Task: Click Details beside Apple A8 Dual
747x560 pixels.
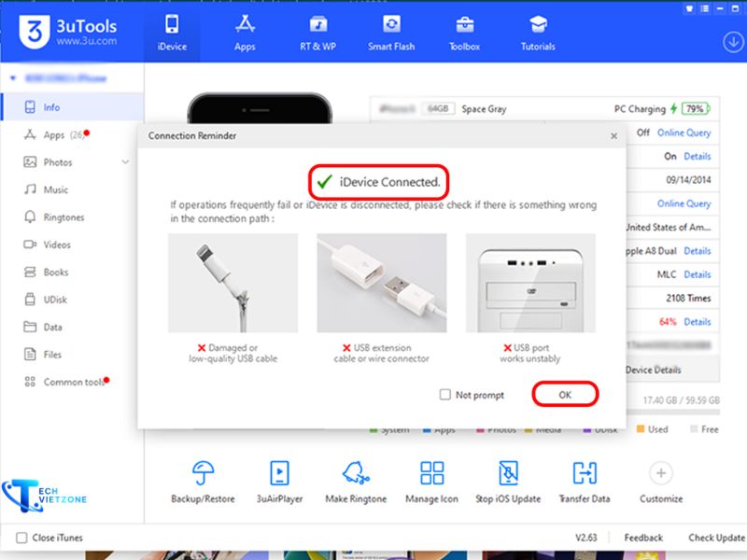Action: [698, 250]
